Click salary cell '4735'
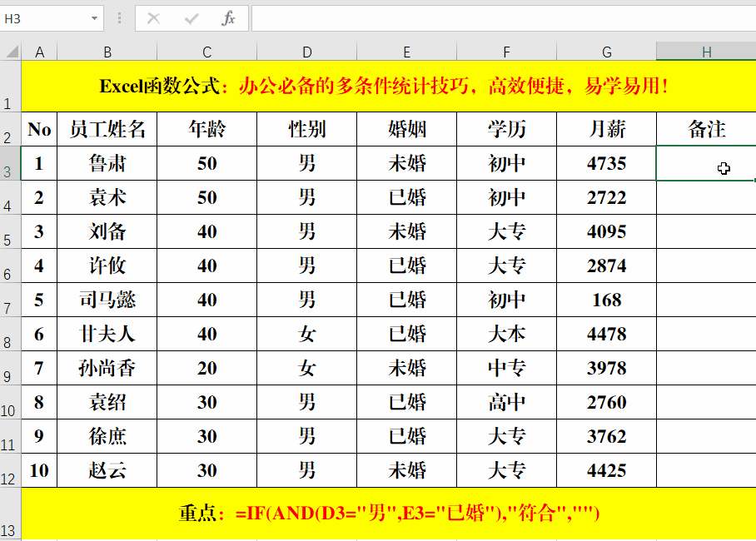The height and width of the screenshot is (541, 756). coord(606,163)
